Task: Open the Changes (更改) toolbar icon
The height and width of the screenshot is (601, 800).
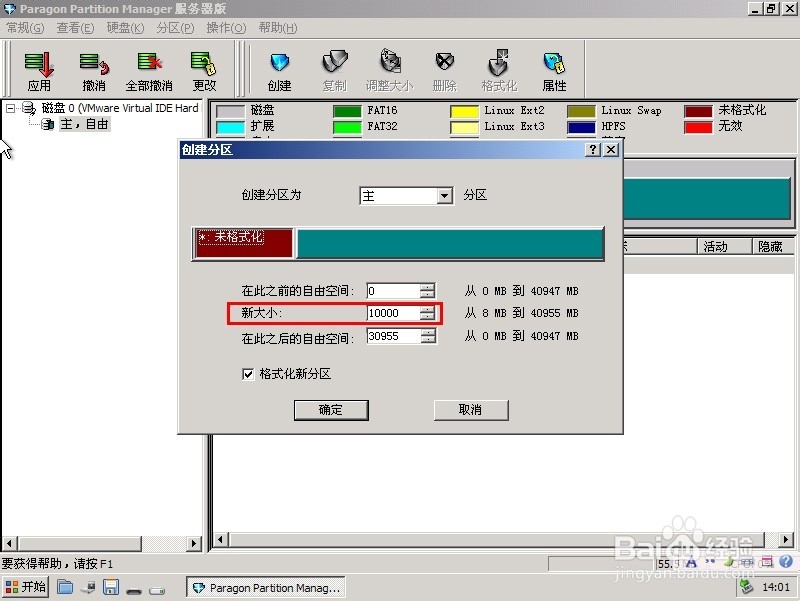Action: coord(204,70)
